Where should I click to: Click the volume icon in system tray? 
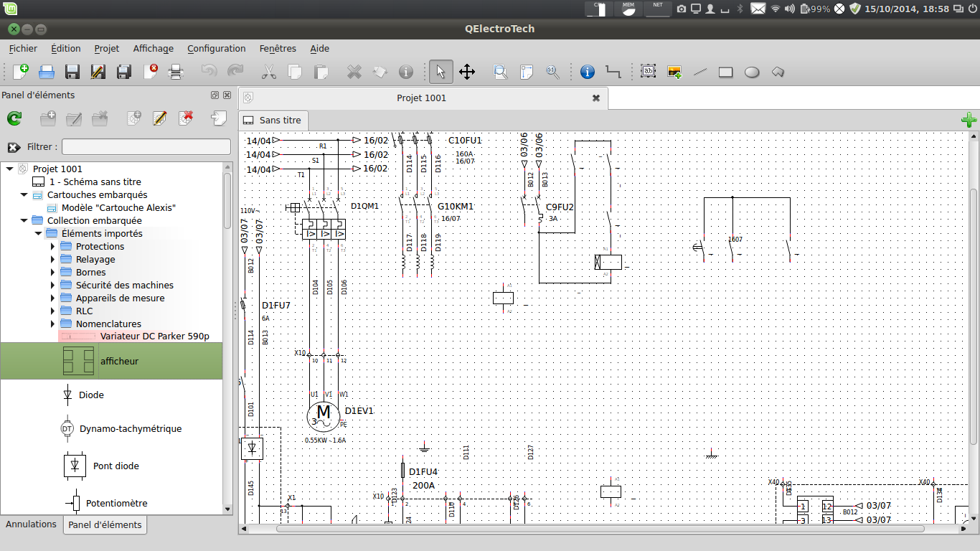click(x=789, y=9)
